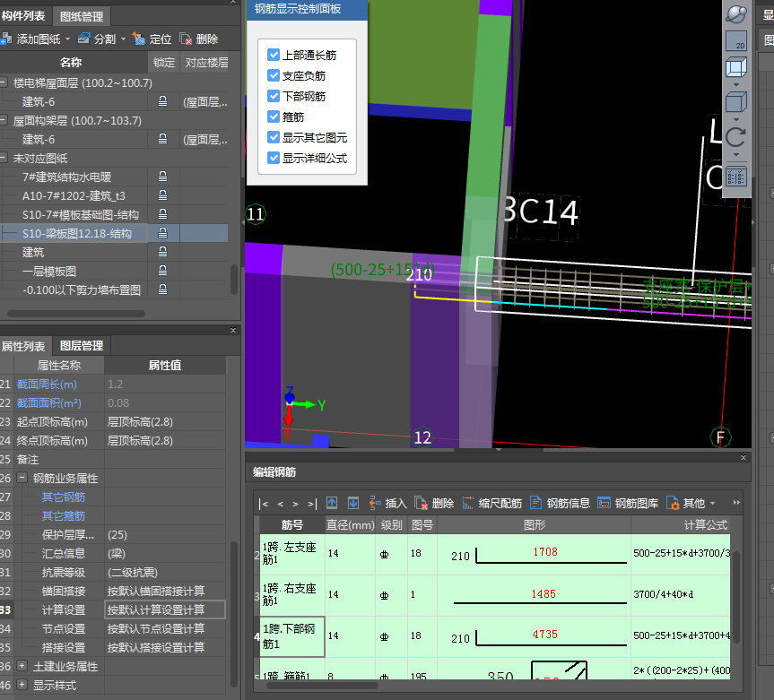Viewport: 774px width, 700px height.
Task: Close the drawing management panel
Action: (x=233, y=2)
